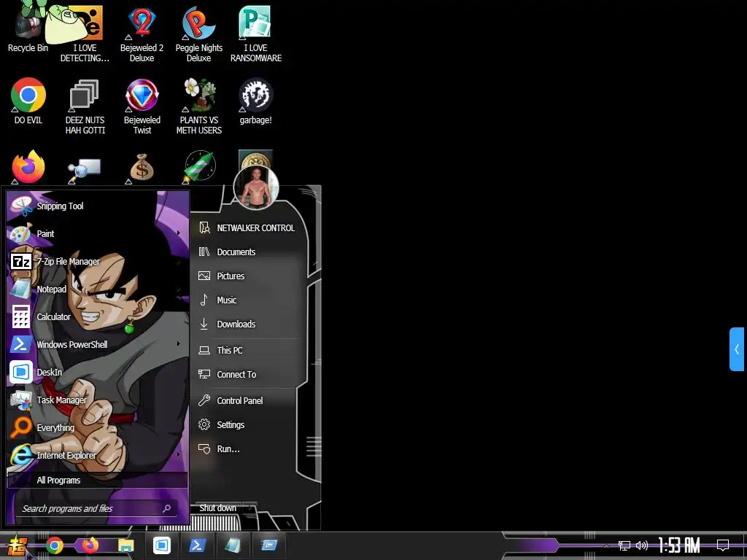Open File Explorer from the taskbar
Screen dimensions: 747x560
click(x=125, y=545)
